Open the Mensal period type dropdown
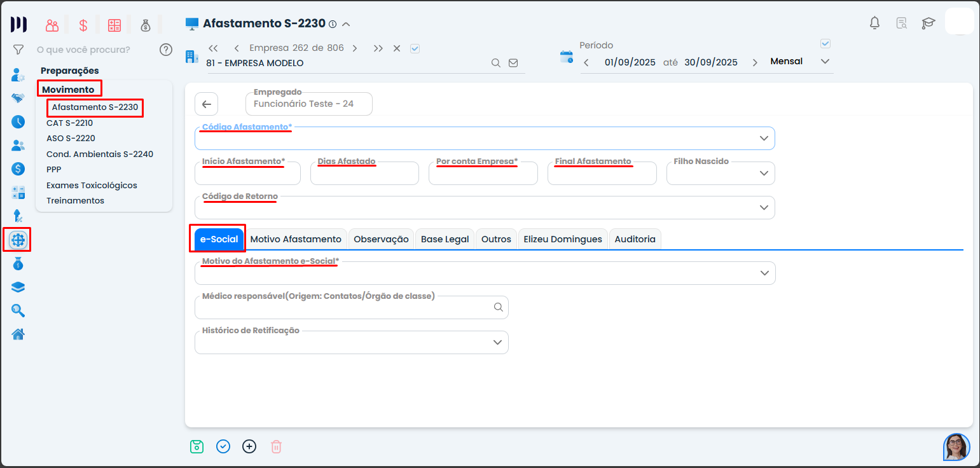 tap(825, 62)
